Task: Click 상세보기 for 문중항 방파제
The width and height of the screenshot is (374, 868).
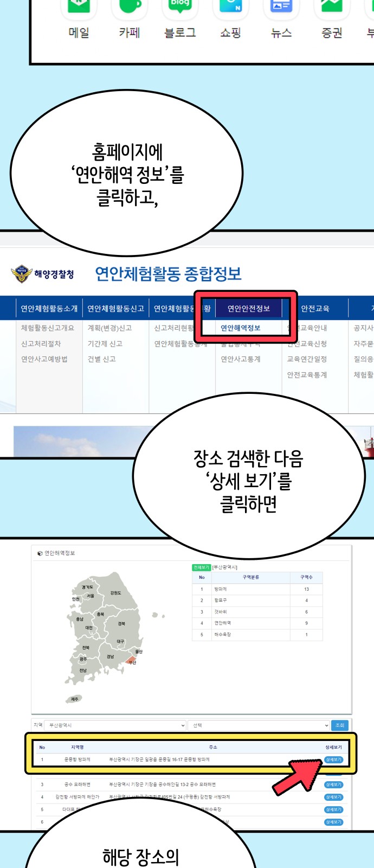Action: click(333, 759)
